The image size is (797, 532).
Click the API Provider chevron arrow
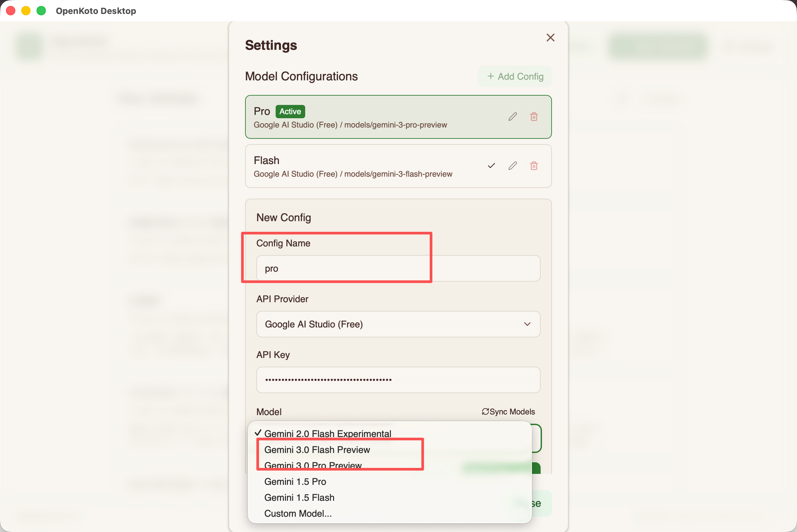(x=527, y=324)
